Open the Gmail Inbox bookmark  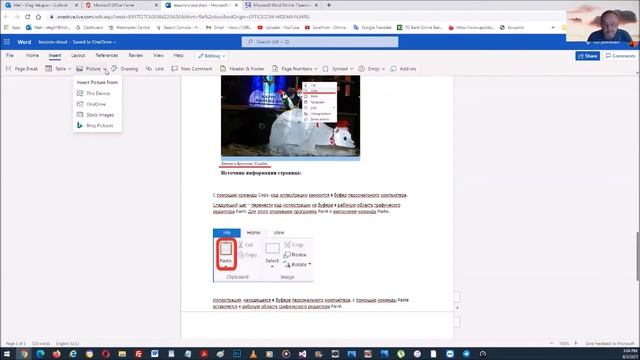click(229, 27)
